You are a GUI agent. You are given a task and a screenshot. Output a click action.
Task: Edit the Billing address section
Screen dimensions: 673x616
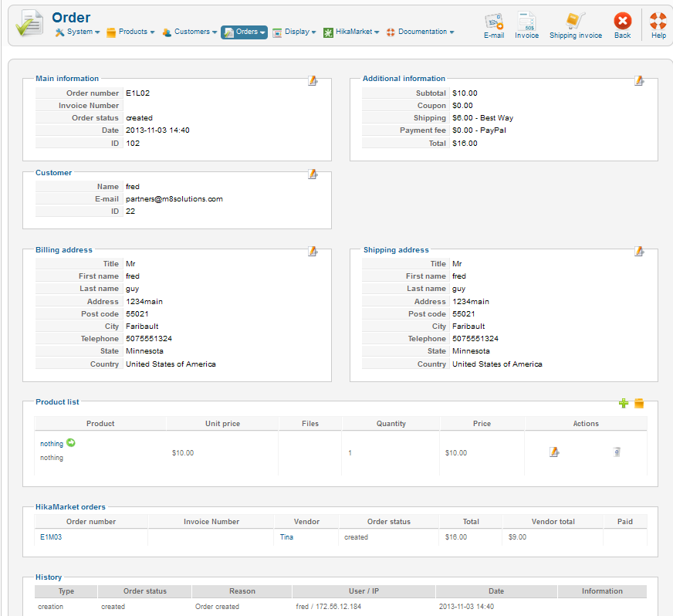point(313,251)
